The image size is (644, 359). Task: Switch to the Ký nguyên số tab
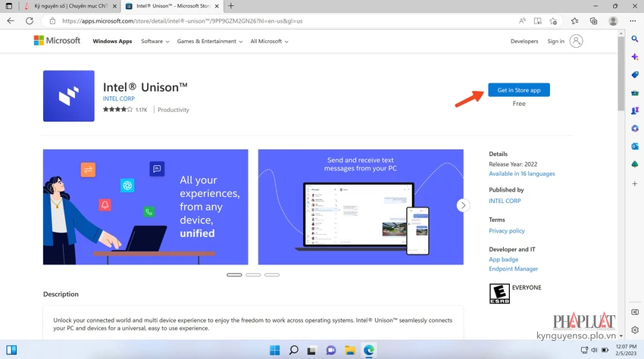(x=70, y=6)
